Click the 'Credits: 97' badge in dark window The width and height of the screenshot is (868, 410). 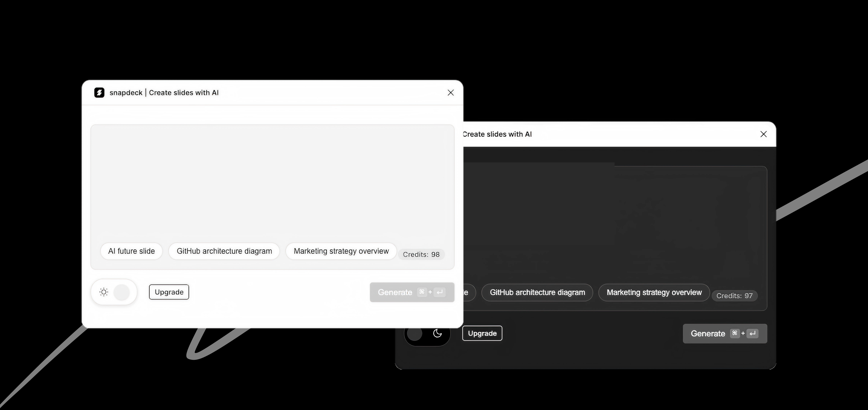(735, 296)
